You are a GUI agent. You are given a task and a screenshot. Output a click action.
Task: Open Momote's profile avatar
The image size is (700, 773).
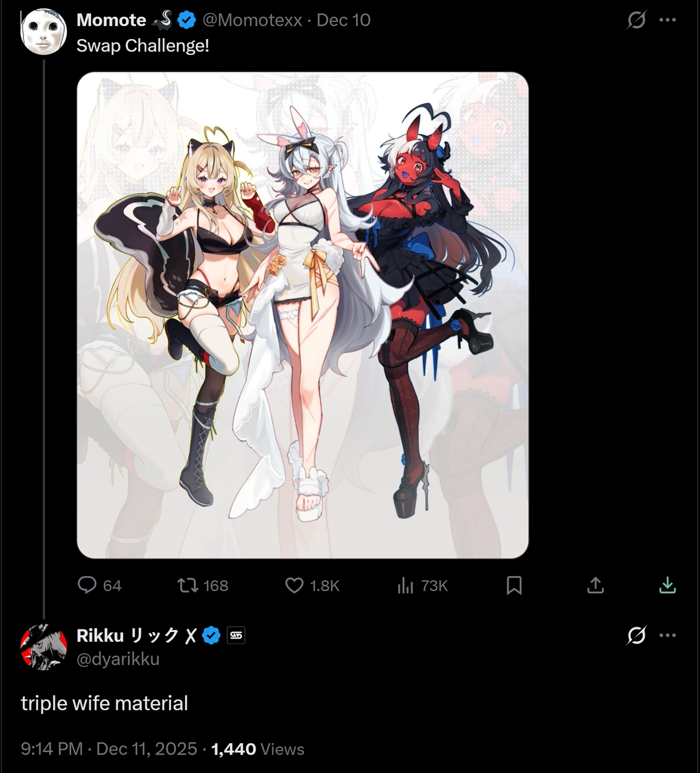click(44, 32)
